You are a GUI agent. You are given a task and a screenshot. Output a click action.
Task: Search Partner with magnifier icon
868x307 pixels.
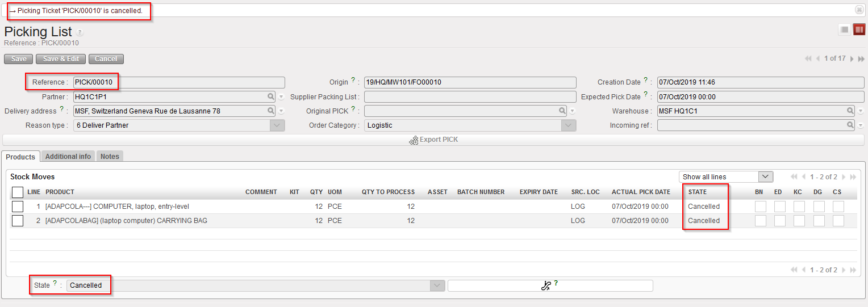pos(271,97)
